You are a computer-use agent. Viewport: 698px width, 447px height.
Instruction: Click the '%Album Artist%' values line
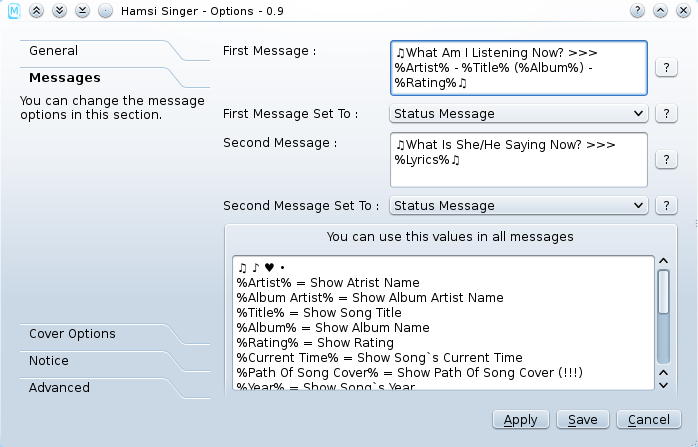[x=370, y=298]
